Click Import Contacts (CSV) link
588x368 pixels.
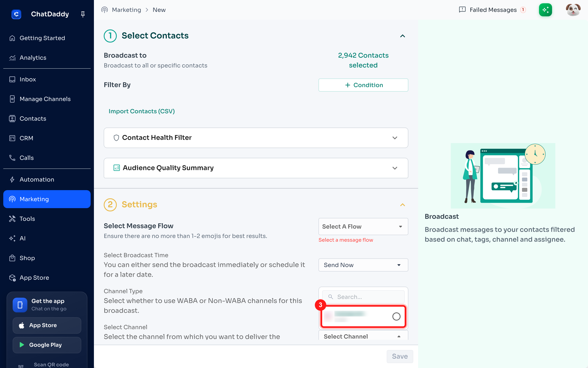[x=142, y=111]
